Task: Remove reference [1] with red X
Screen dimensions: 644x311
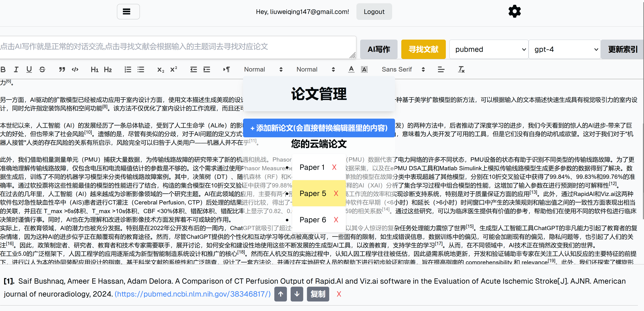Action: (x=339, y=294)
